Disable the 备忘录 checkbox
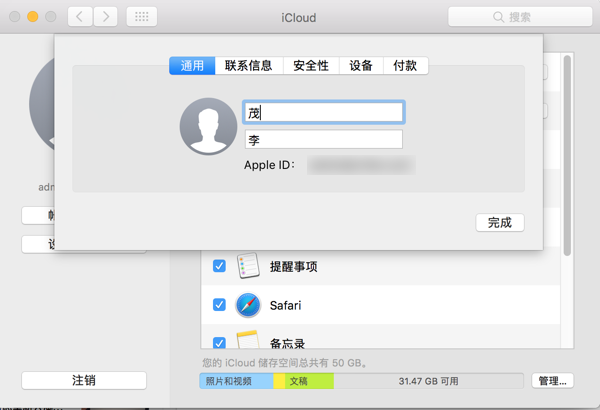This screenshot has height=410, width=600. tap(219, 342)
